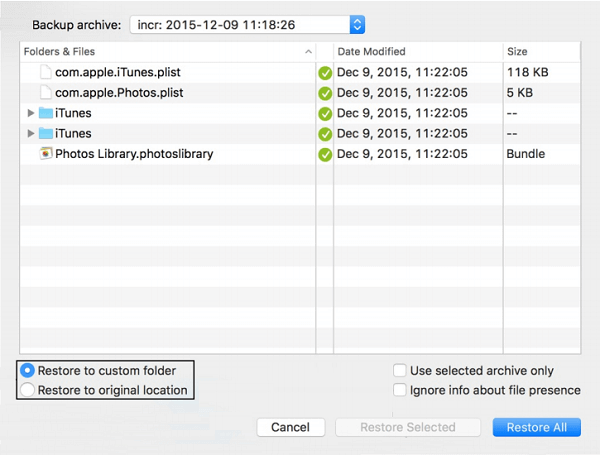Click green checkmark beside com.apple.iTunes.plist
Image resolution: width=600 pixels, height=455 pixels.
(x=325, y=73)
